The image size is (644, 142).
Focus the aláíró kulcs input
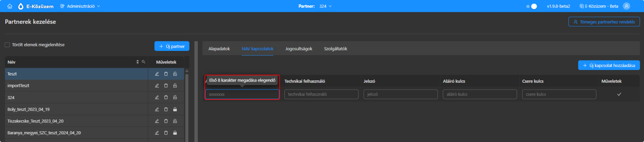click(480, 94)
